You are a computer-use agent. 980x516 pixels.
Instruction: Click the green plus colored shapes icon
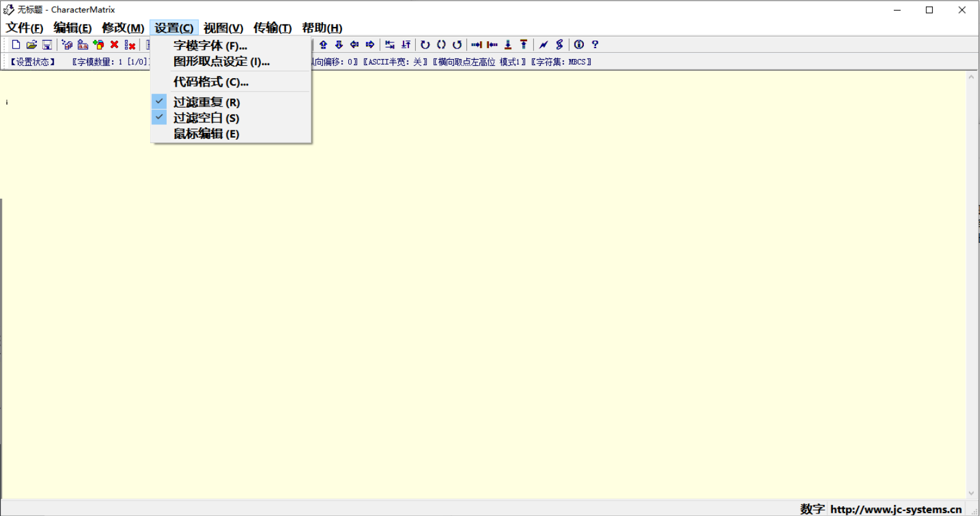click(x=98, y=44)
